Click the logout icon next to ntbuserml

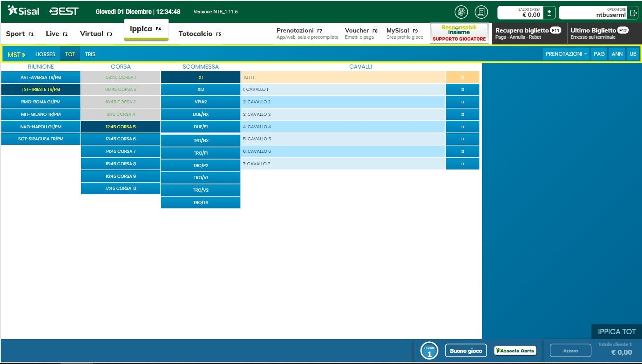(634, 13)
